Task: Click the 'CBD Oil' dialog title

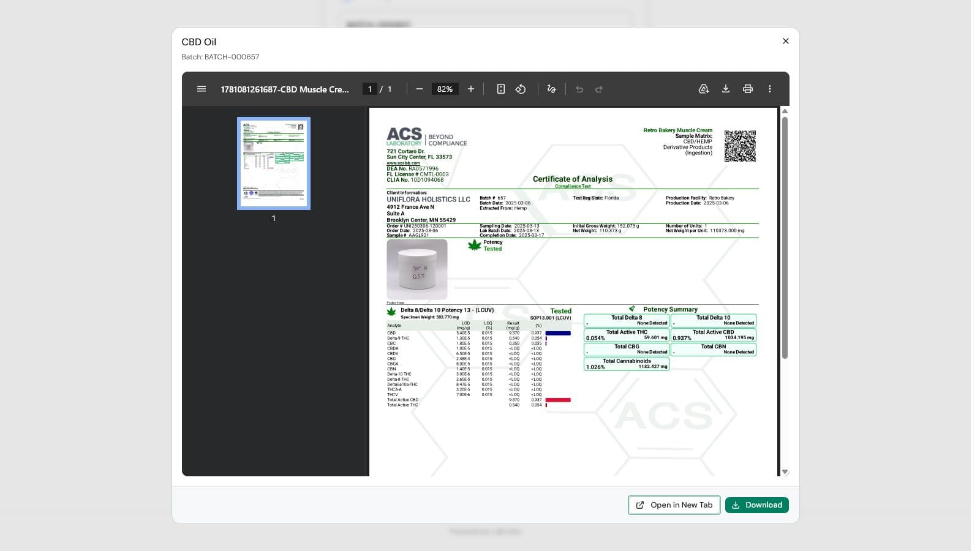Action: 199,42
